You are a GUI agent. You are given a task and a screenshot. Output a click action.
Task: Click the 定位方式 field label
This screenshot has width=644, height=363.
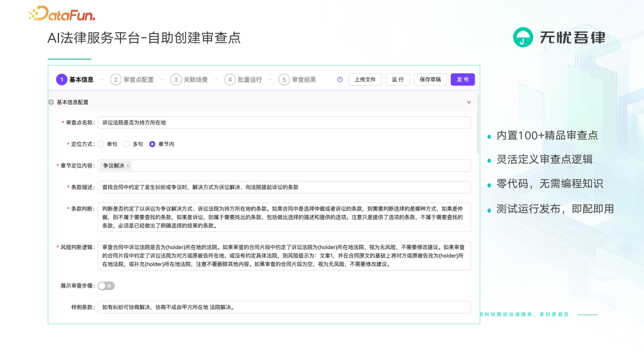point(82,144)
